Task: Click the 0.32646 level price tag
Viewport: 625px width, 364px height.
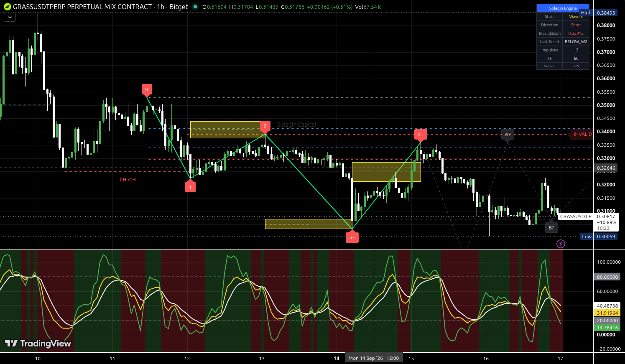Action: 606,168
